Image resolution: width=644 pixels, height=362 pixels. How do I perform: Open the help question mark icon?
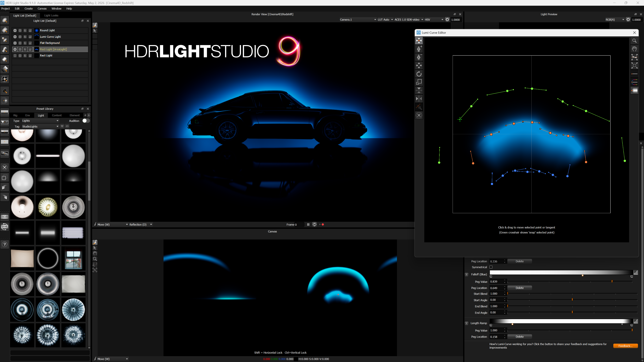[x=5, y=244]
